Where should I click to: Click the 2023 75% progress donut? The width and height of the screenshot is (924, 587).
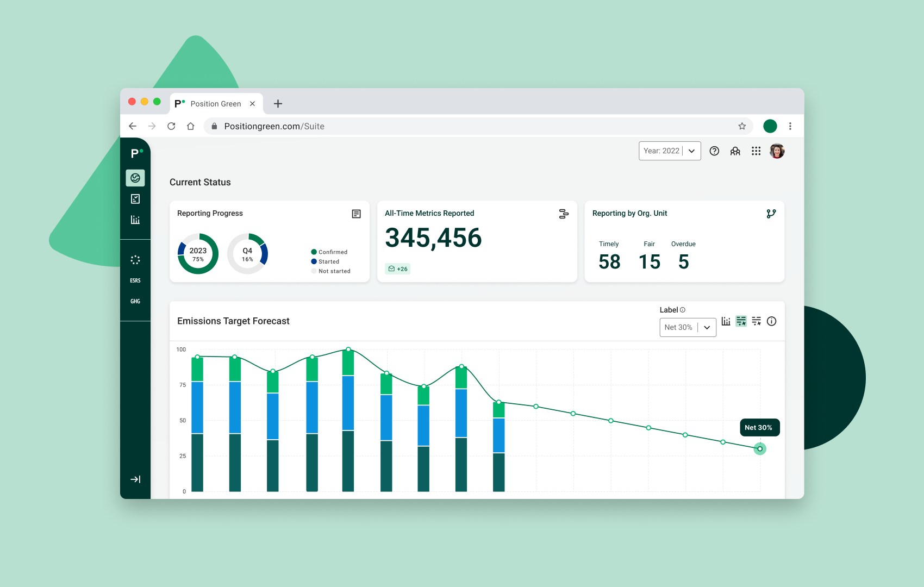tap(197, 253)
